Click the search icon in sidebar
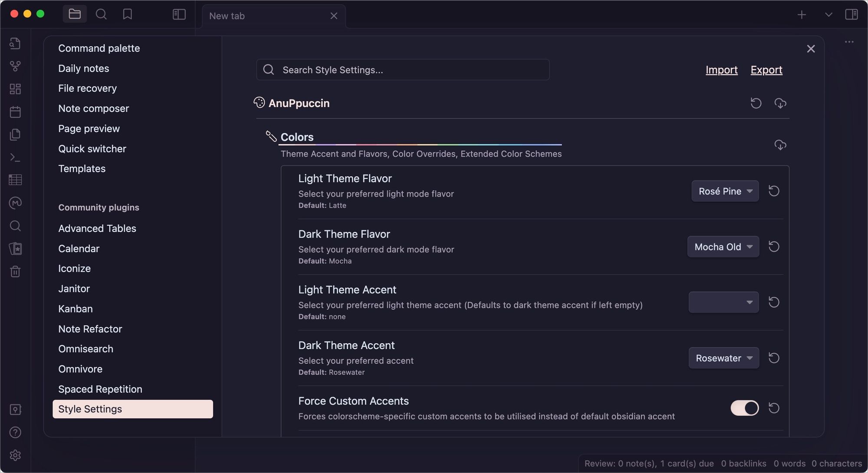This screenshot has height=473, width=868. (15, 227)
